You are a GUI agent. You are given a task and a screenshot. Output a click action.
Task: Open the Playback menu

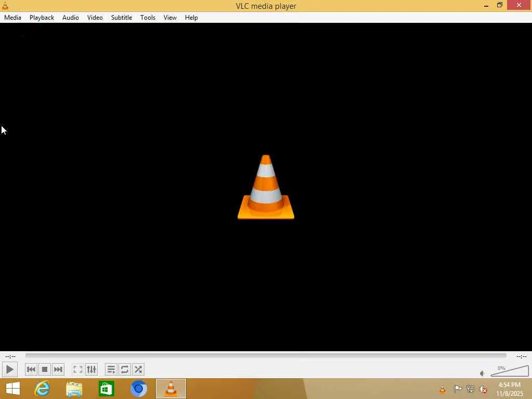click(42, 18)
